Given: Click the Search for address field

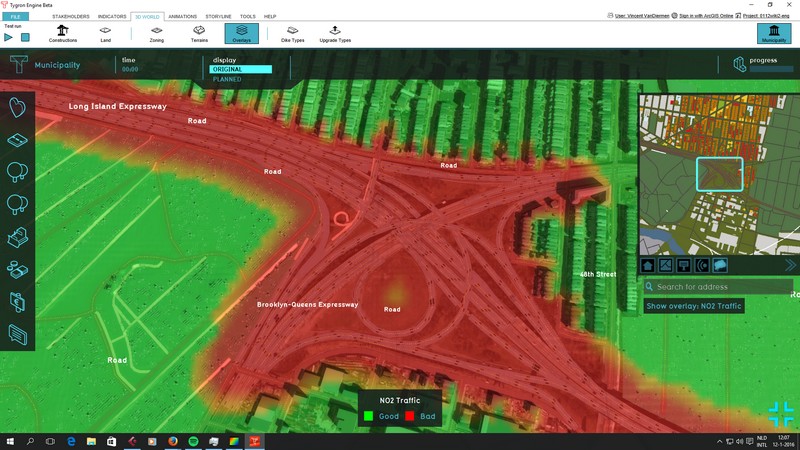Looking at the screenshot, I should tap(720, 287).
